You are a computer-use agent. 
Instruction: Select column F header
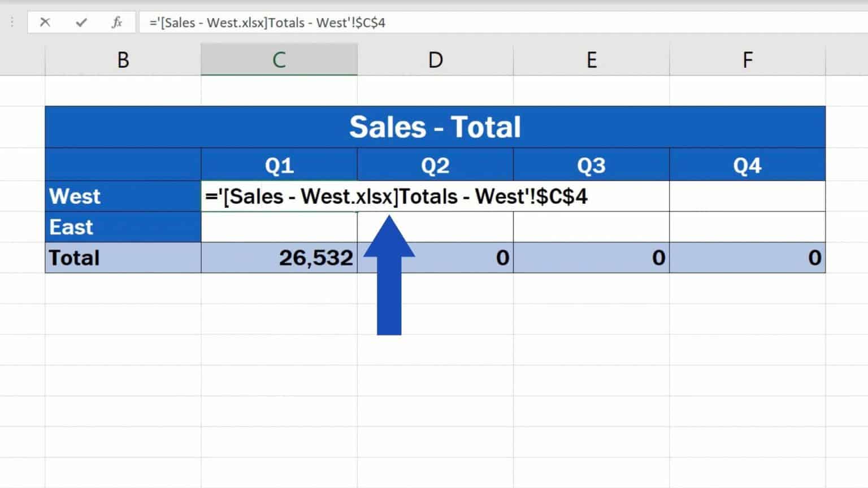pos(747,59)
